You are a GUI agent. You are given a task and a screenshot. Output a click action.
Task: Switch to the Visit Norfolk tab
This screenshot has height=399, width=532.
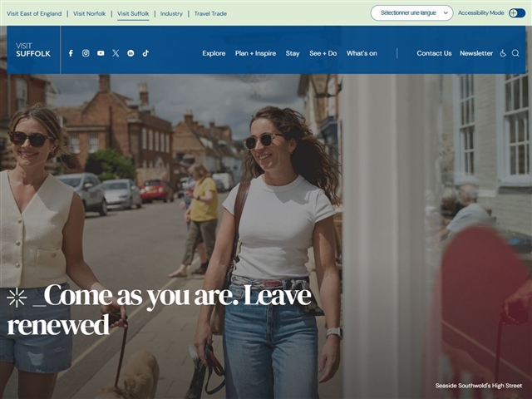pos(90,13)
